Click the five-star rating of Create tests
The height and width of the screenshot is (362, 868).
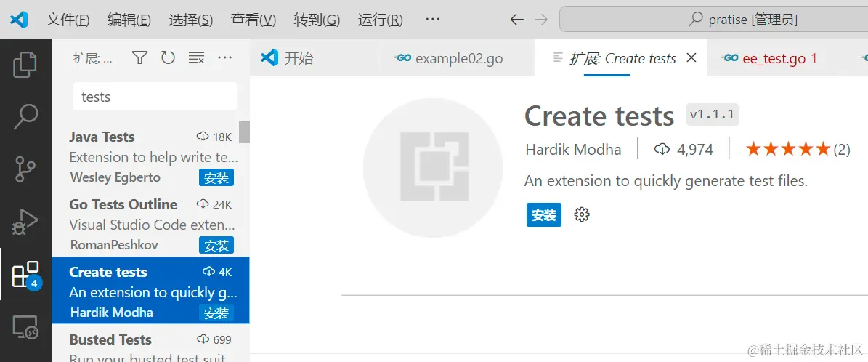coord(787,149)
